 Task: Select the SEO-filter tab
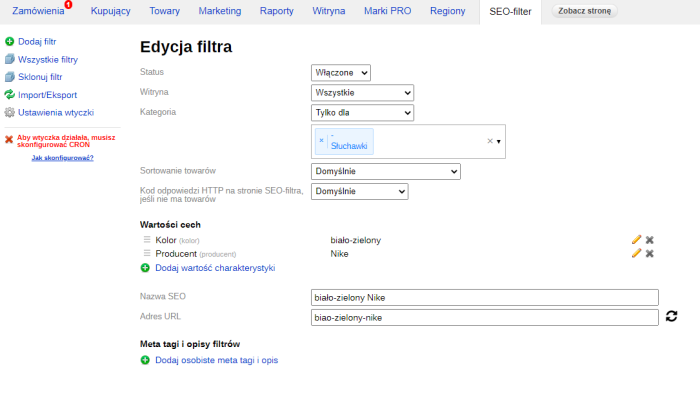tap(510, 12)
